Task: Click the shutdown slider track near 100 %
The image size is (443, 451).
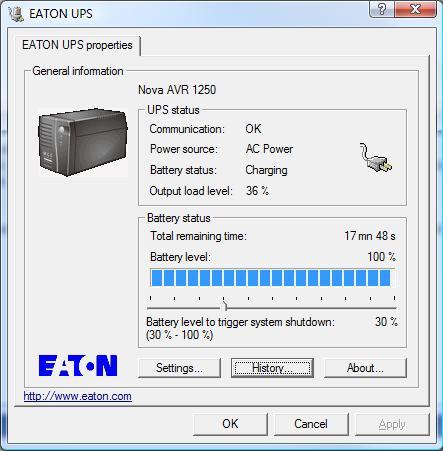Action: pos(393,308)
